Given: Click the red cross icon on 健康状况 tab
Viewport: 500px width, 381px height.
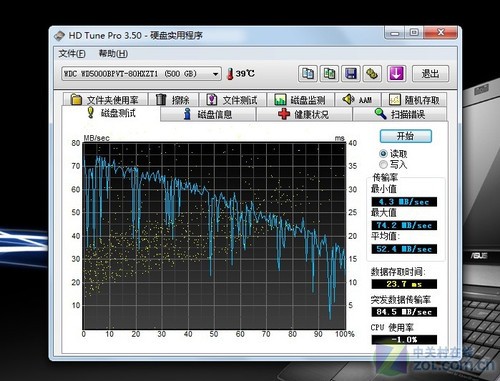Looking at the screenshot, I should tap(284, 114).
